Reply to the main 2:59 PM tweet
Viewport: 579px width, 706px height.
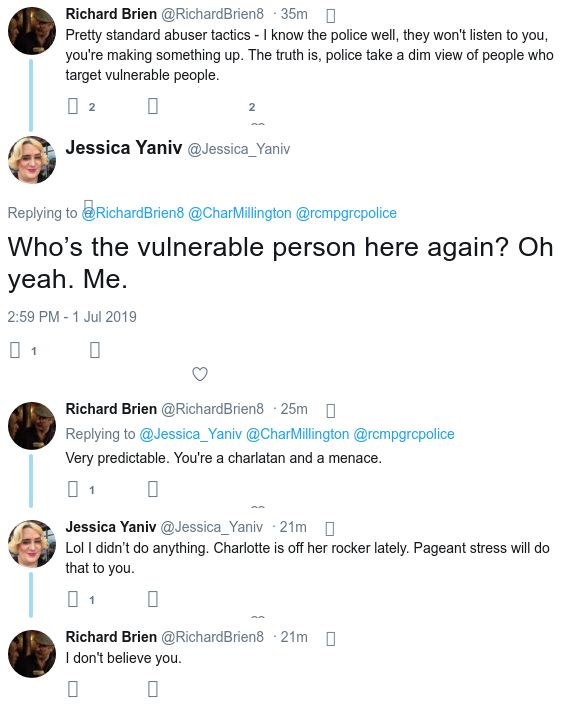[15, 350]
